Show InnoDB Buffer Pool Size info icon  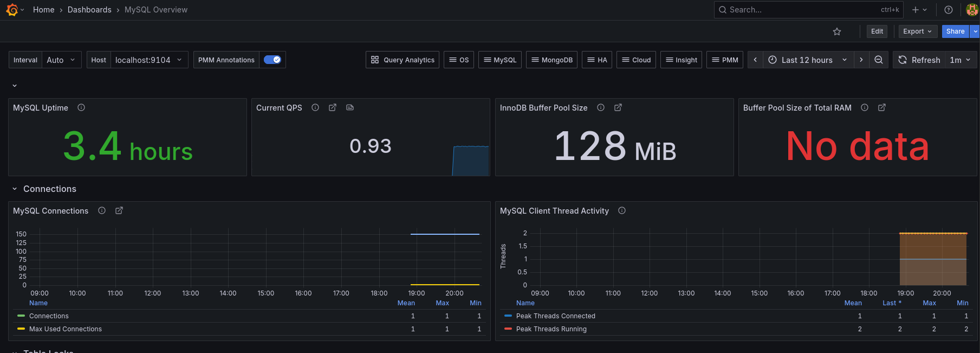click(601, 107)
